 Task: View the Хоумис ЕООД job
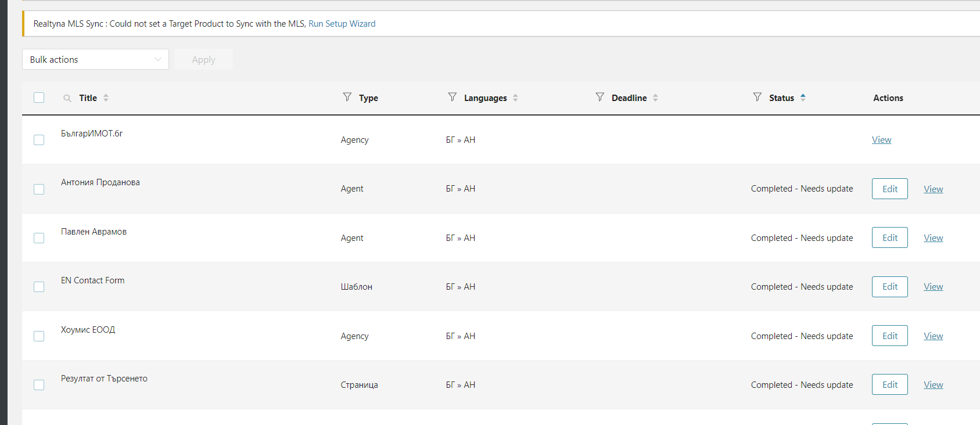point(933,336)
